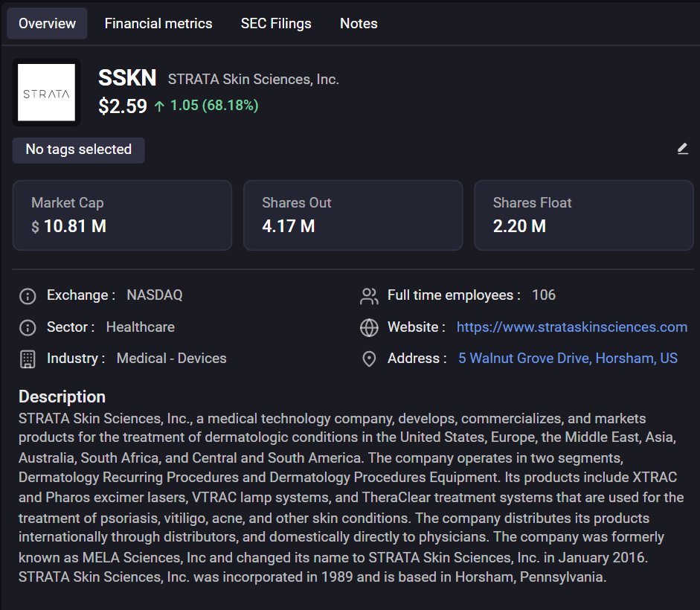Screen dimensions: 700x610
Task: Click the 106 employees value
Action: click(x=544, y=295)
